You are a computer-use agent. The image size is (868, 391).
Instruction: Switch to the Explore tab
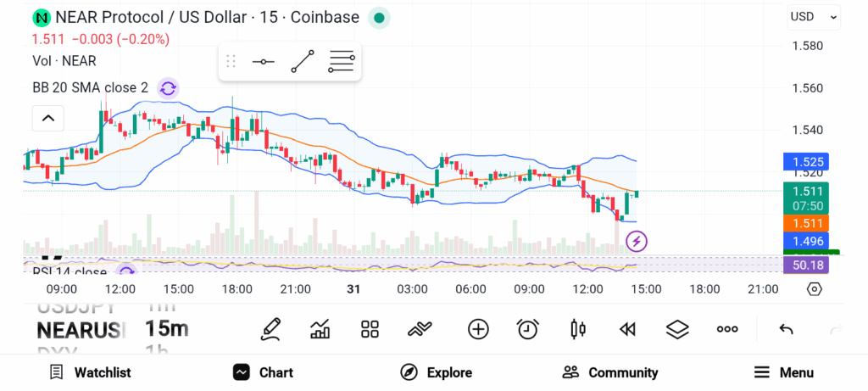tap(436, 372)
